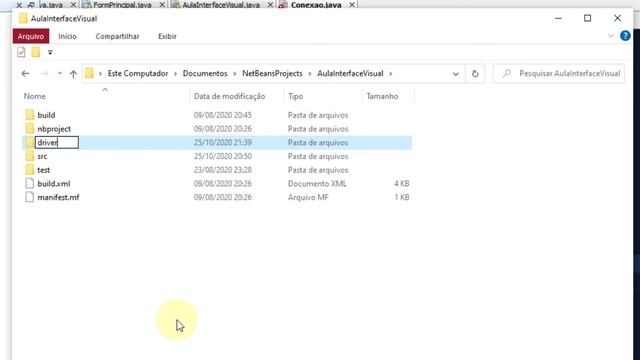
Task: Click the Properties icon in quick access toolbar
Action: click(x=21, y=52)
